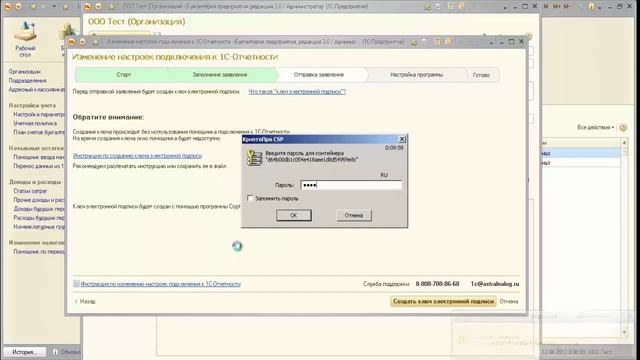This screenshot has width=640, height=360.
Task: Open the main menu arrow beside the main window's 1C logo
Action: click(x=18, y=7)
